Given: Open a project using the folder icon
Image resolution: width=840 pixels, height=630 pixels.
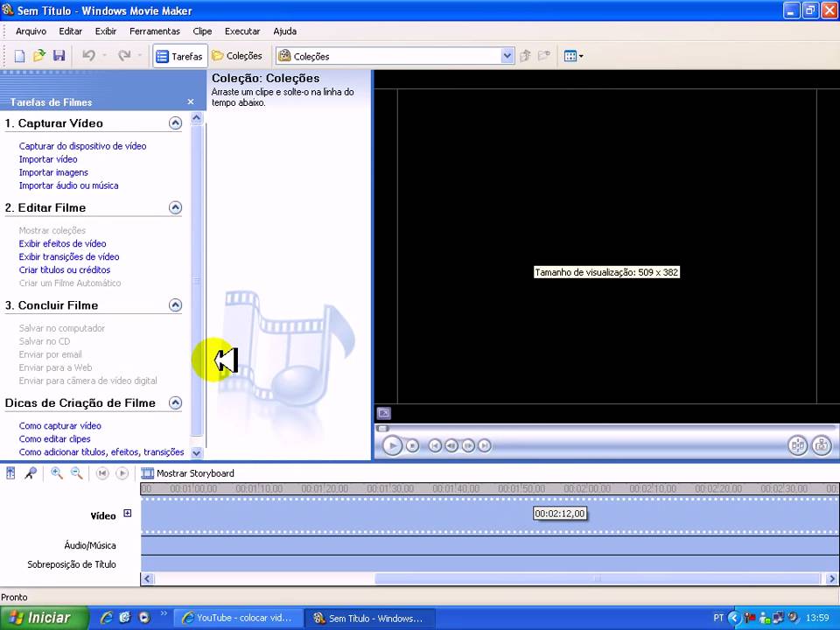Looking at the screenshot, I should (38, 56).
